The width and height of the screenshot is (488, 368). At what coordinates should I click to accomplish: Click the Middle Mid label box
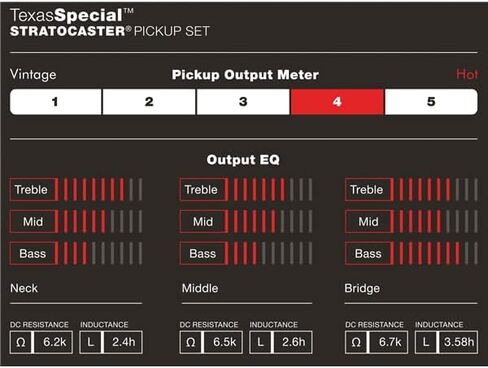[203, 221]
